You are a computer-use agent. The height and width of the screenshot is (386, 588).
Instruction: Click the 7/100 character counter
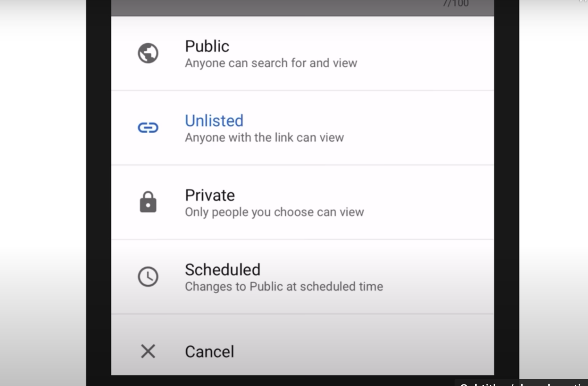click(455, 4)
